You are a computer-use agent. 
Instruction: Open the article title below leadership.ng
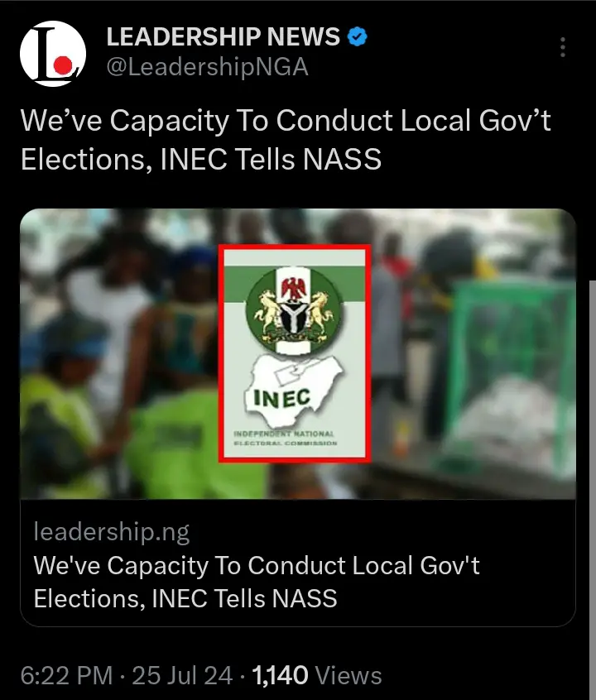pyautogui.click(x=257, y=581)
